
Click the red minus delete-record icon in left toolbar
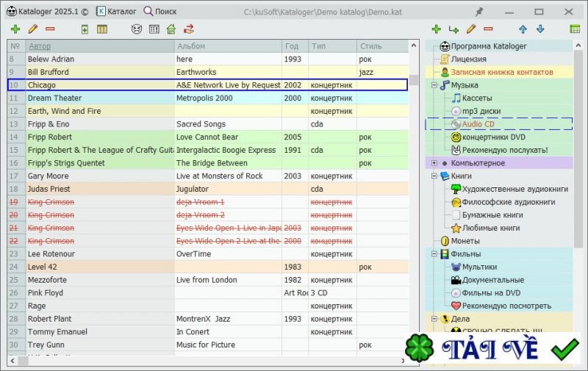(50, 29)
